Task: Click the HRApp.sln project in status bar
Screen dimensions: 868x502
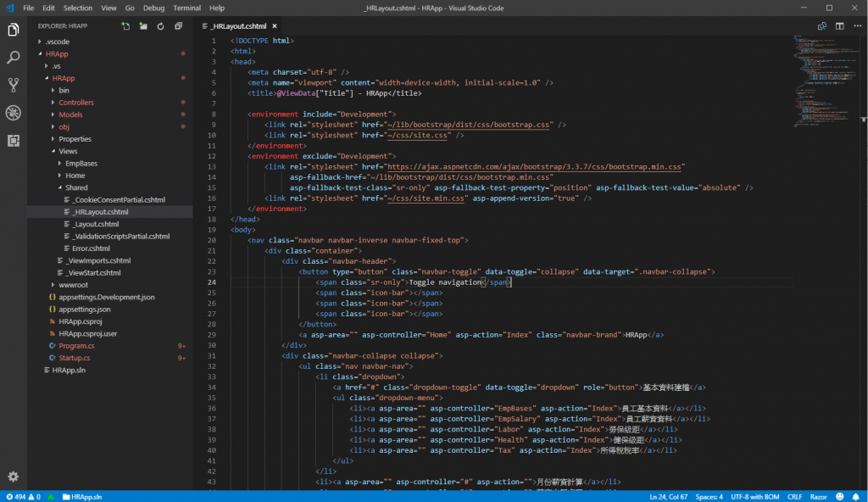Action: 82,497
